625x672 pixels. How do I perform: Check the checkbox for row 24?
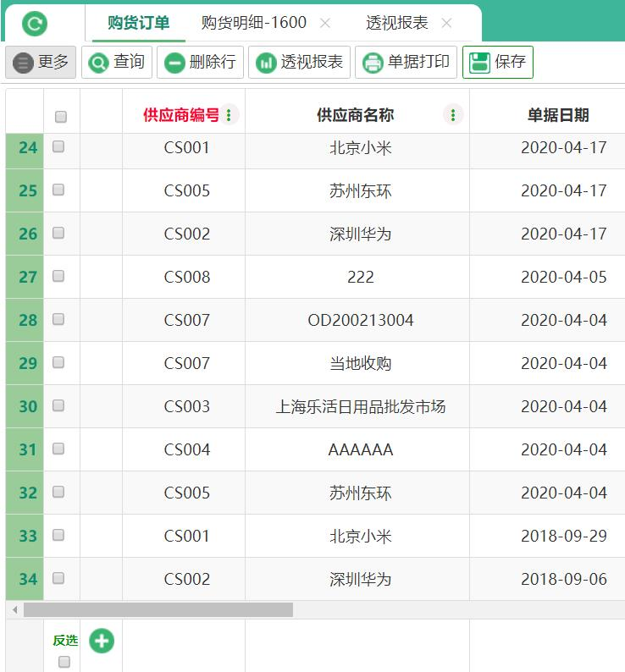[x=58, y=146]
